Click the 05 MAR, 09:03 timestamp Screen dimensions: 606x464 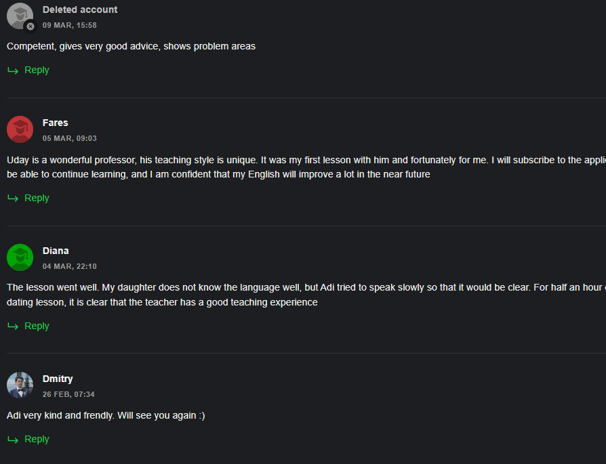point(70,138)
